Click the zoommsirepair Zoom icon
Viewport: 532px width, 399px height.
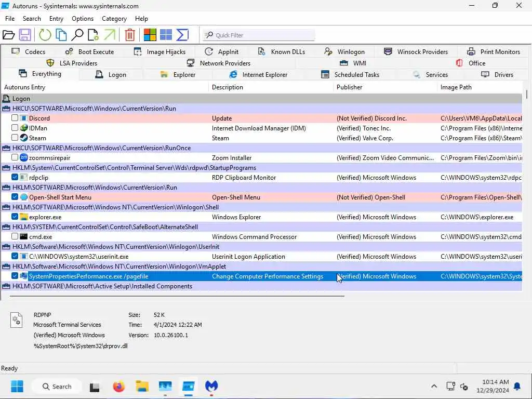pos(24,157)
